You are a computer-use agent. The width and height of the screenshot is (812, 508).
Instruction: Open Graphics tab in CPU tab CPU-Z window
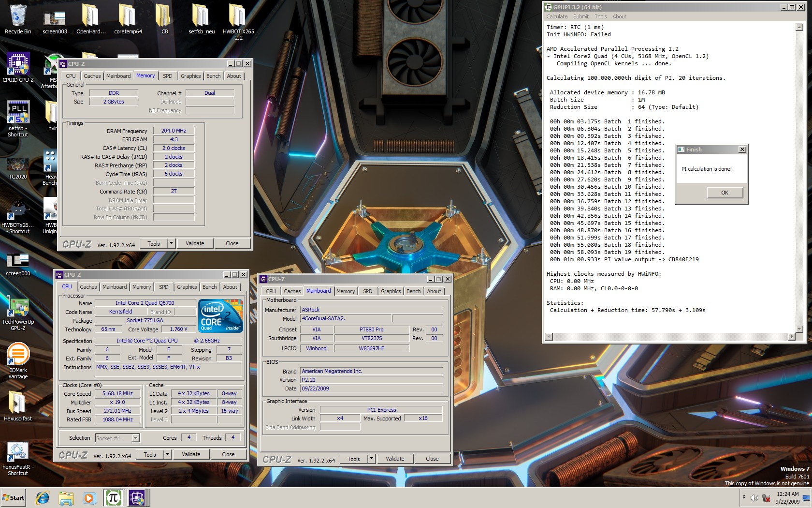coord(187,287)
